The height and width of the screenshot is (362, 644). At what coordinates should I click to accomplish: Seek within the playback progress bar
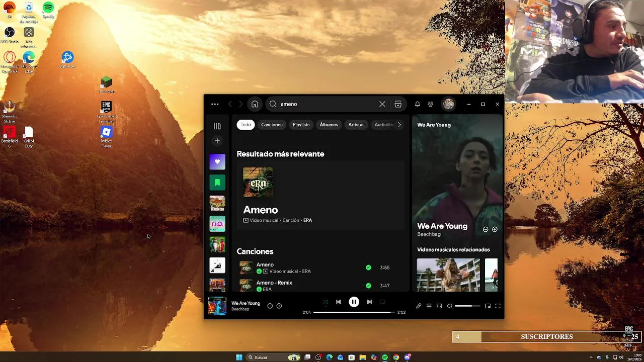[354, 312]
